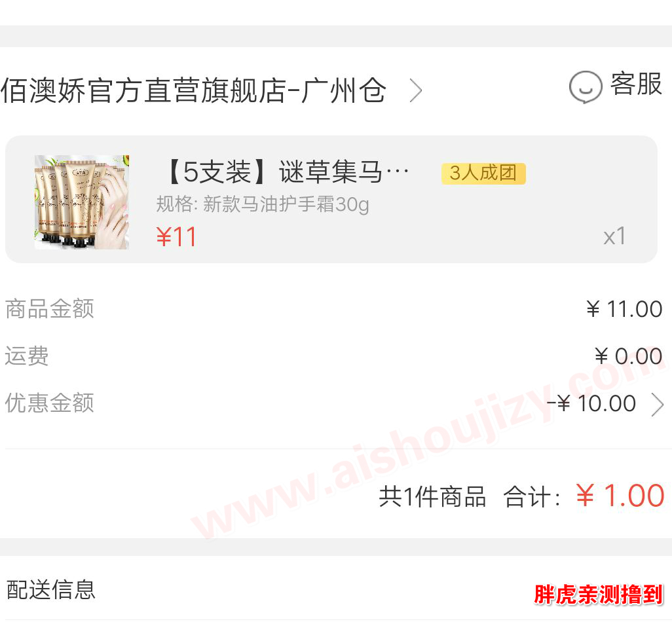Expand 优惠金额 discount details chevron

coord(658,405)
